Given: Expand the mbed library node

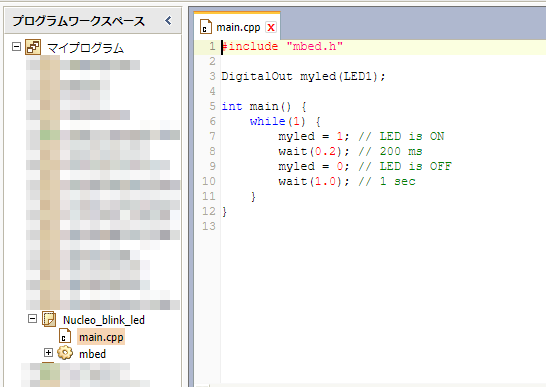Looking at the screenshot, I should click(48, 353).
